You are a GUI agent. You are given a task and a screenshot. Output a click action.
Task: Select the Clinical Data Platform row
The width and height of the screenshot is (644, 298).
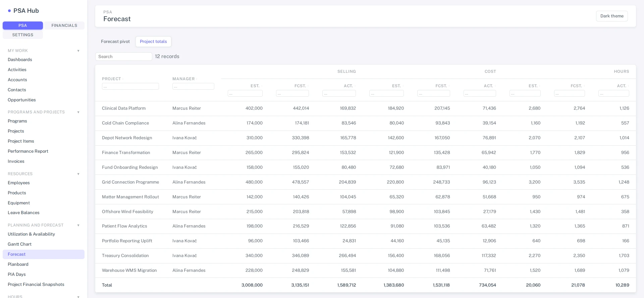tap(366, 108)
